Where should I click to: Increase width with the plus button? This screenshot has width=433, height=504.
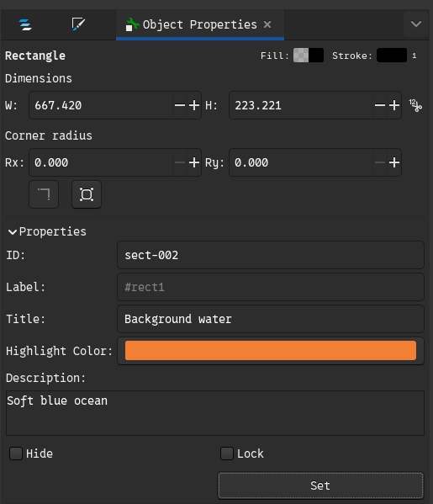[194, 105]
